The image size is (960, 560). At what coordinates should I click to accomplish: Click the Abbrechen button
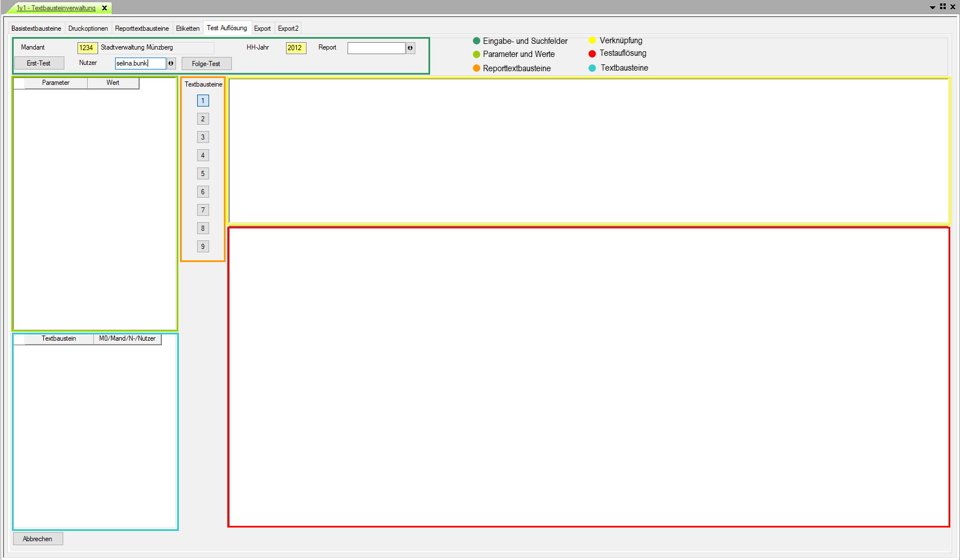click(38, 539)
